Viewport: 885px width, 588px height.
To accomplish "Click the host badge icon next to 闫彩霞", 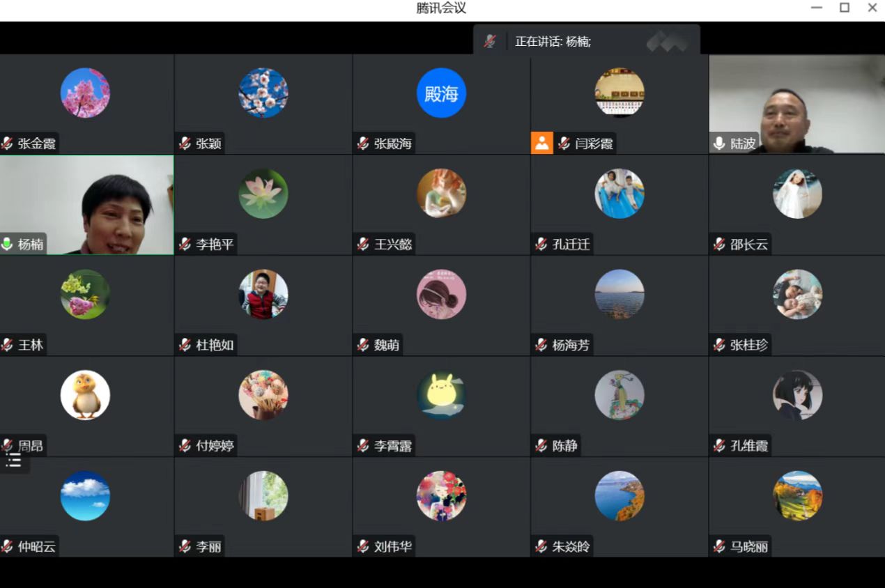I will tap(541, 144).
